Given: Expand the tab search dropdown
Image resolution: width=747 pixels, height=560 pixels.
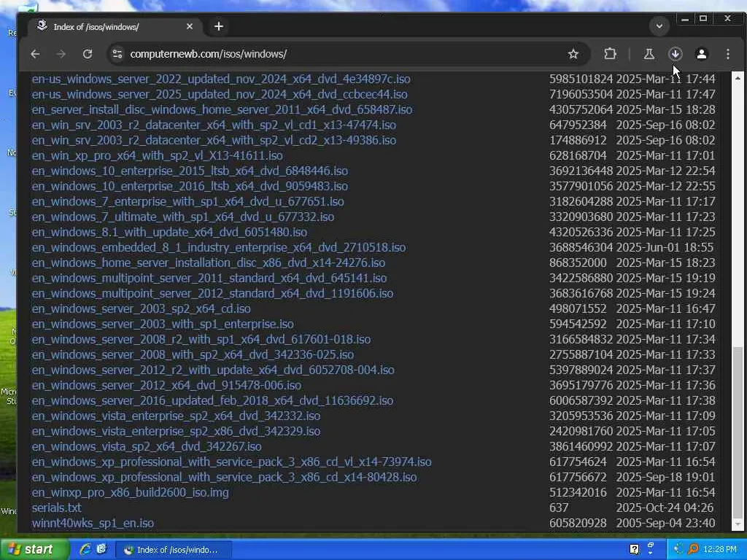Looking at the screenshot, I should pyautogui.click(x=659, y=26).
